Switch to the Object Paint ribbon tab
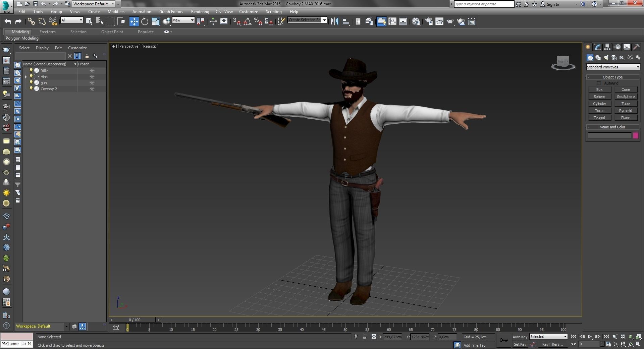The image size is (644, 349). click(112, 32)
